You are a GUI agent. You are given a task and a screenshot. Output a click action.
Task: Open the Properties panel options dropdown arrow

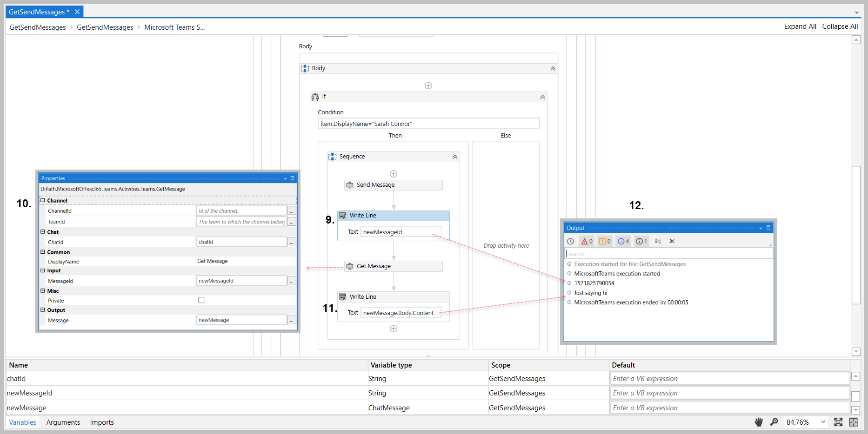[285, 178]
